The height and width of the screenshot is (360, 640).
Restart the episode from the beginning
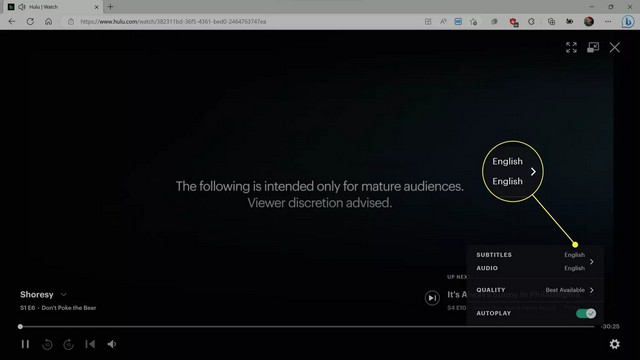pyautogui.click(x=90, y=344)
